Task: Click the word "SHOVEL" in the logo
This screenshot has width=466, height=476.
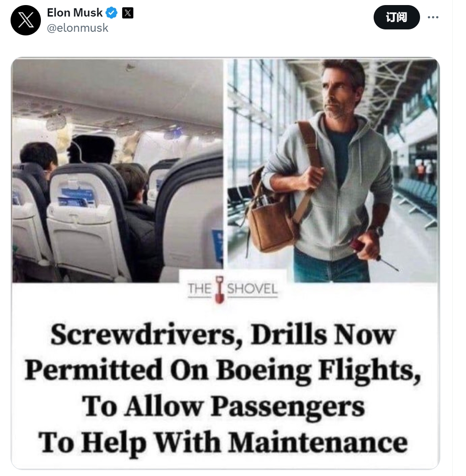Action: point(252,289)
